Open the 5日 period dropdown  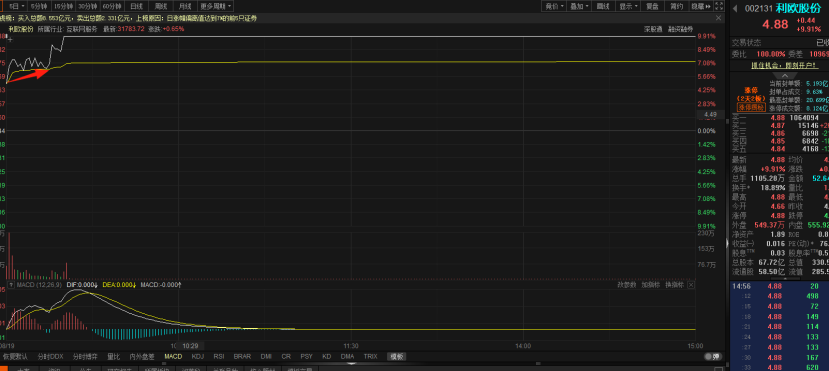[x=16, y=6]
